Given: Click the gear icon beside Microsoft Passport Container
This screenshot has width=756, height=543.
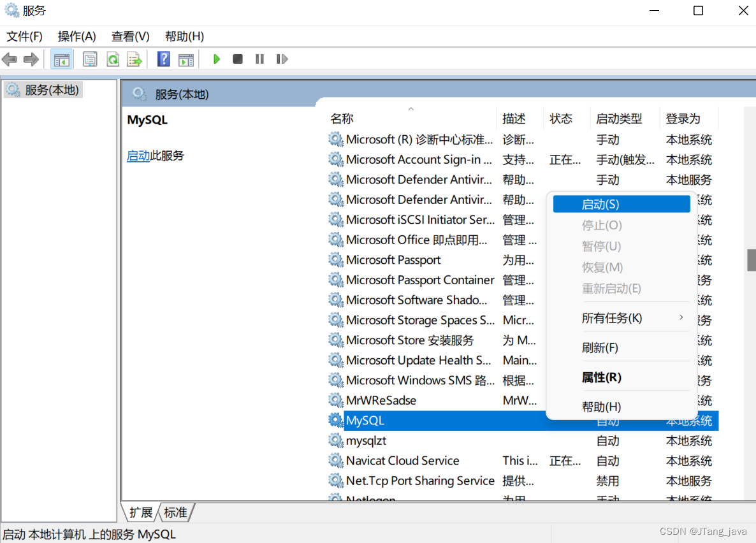Looking at the screenshot, I should point(335,280).
